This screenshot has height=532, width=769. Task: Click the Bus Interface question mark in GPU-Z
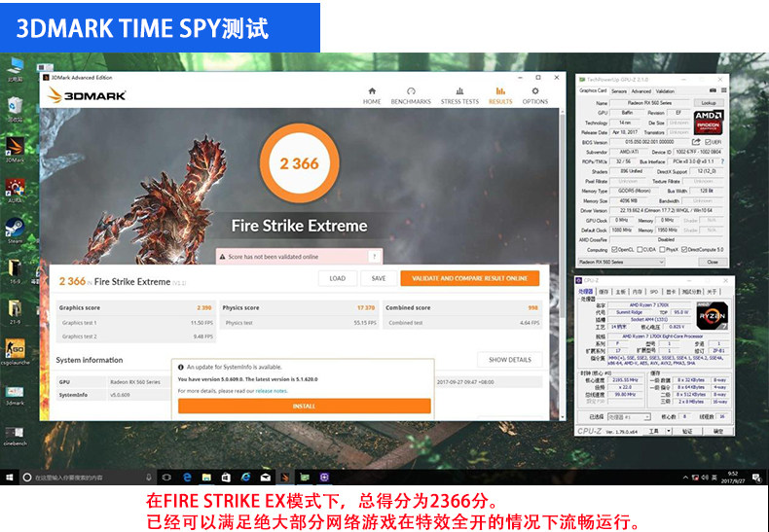[722, 161]
